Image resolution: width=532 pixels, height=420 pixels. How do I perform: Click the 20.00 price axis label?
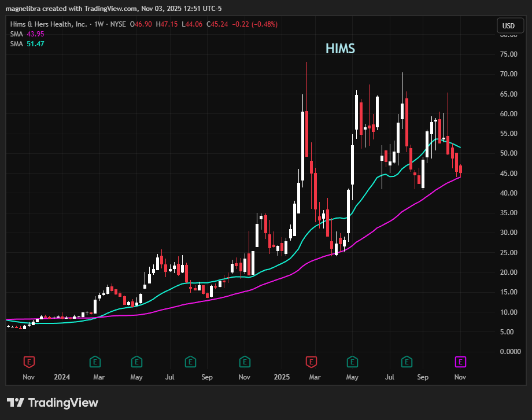509,272
